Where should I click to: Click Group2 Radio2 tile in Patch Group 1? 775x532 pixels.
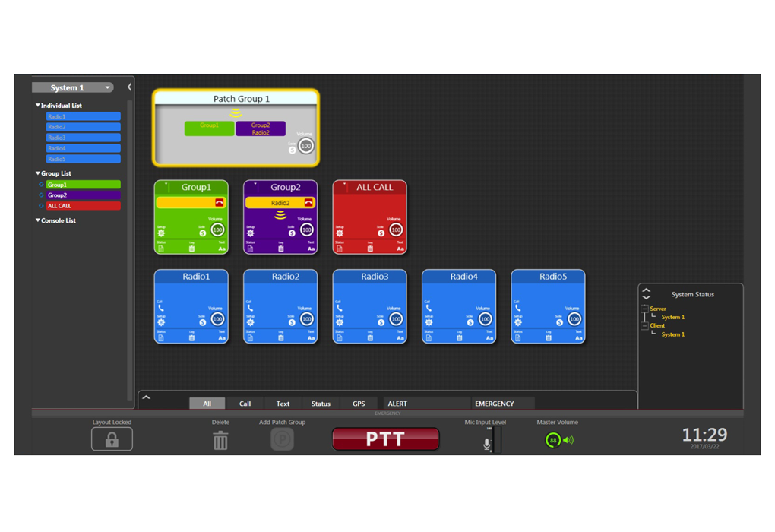pos(261,128)
